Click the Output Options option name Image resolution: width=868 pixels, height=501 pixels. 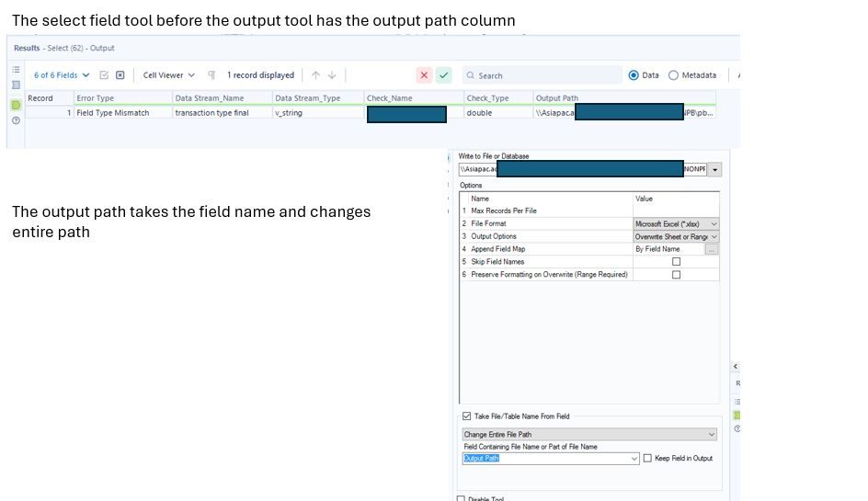pyautogui.click(x=493, y=236)
